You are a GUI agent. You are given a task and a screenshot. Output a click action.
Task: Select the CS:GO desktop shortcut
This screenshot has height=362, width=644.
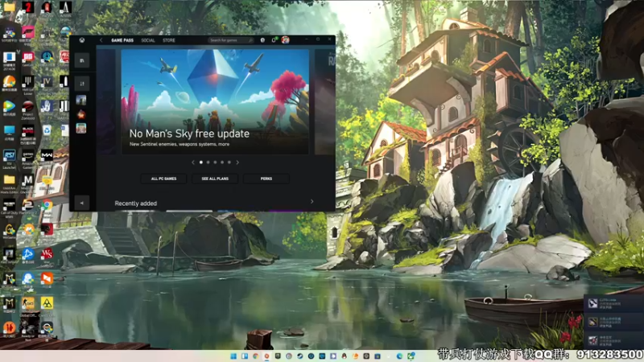[28, 306]
